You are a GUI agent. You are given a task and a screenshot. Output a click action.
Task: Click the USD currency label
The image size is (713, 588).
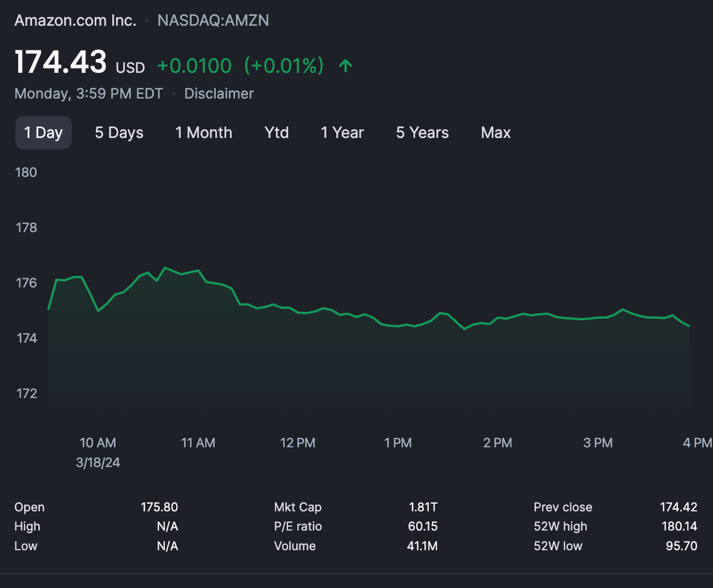[x=130, y=68]
